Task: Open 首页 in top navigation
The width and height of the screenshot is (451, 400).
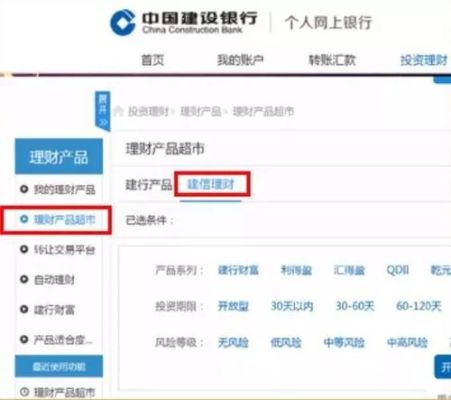Action: pos(153,60)
